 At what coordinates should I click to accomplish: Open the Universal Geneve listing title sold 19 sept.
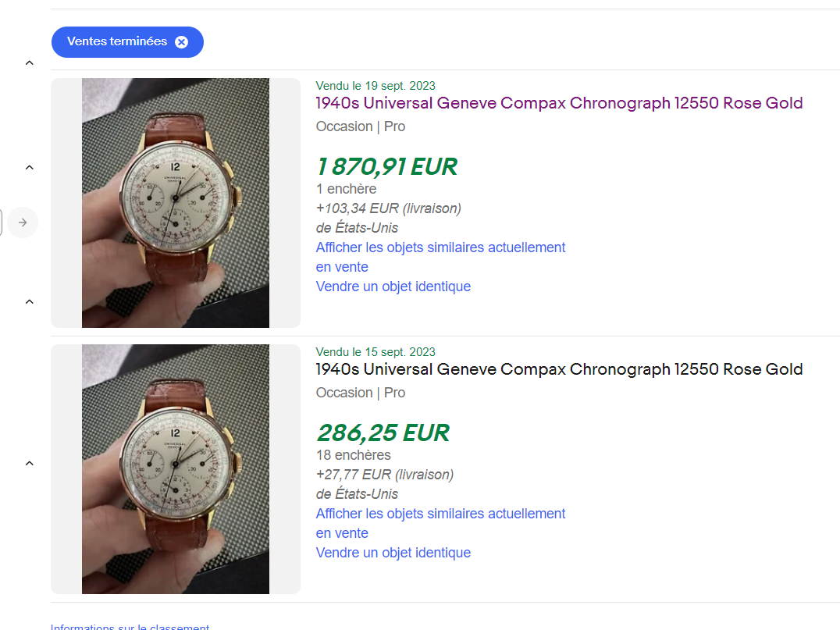pyautogui.click(x=559, y=103)
